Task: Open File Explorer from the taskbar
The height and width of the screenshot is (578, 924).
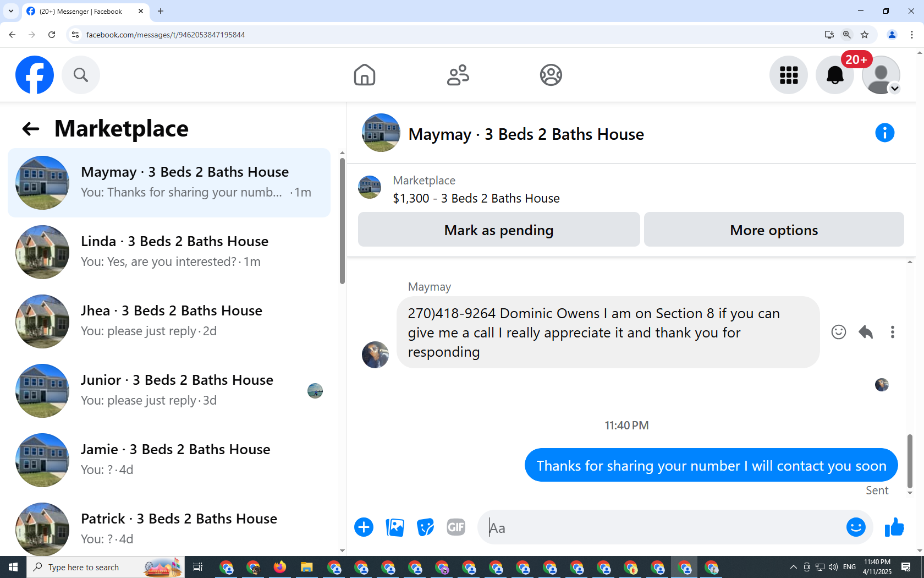Action: [x=307, y=567]
